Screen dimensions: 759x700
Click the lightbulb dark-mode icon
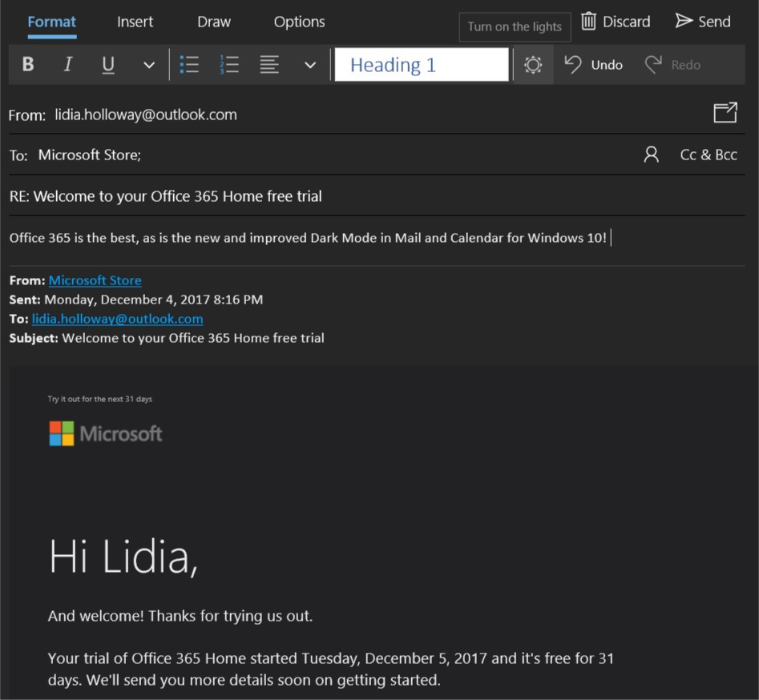[x=532, y=64]
